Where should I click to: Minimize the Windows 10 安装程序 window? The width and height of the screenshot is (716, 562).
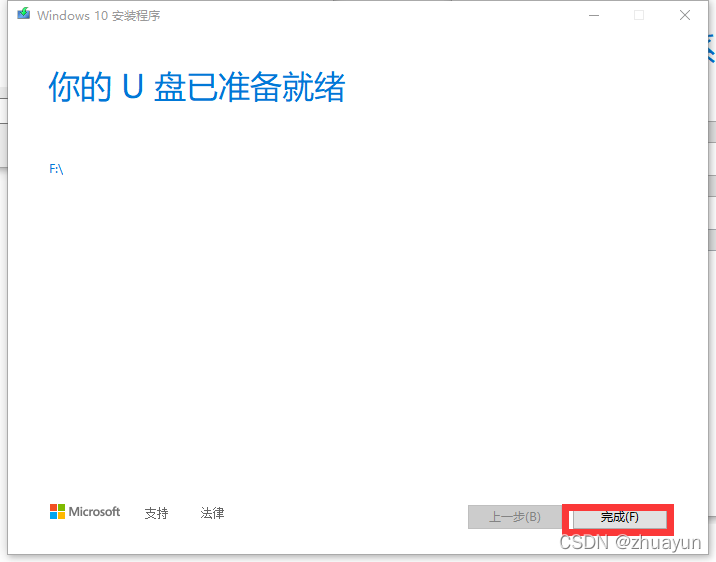point(594,16)
